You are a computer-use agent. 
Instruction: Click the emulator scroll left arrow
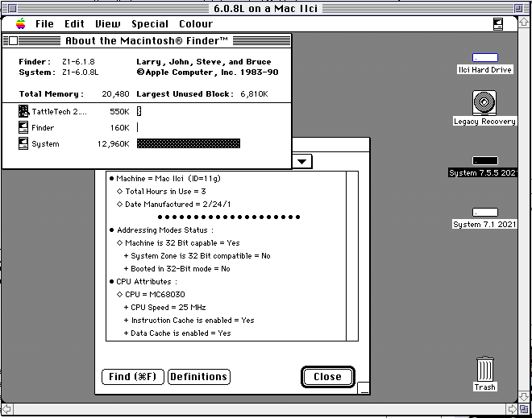pos(6,409)
